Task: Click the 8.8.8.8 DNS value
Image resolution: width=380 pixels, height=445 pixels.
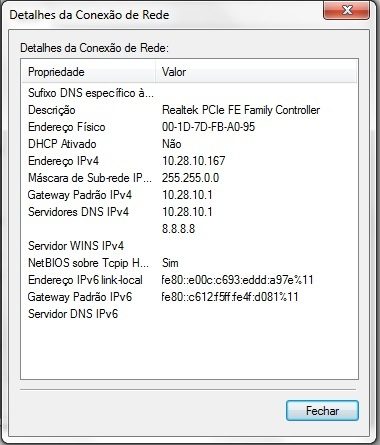Action: point(178,229)
